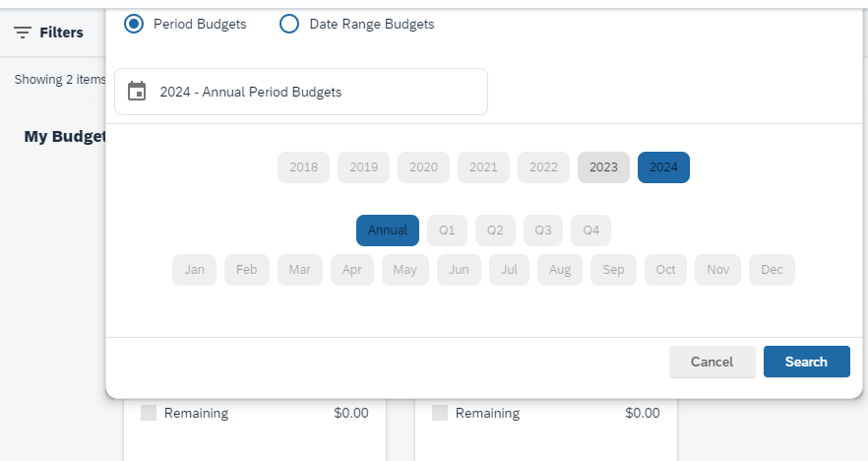Pick the Mar month

click(x=299, y=270)
